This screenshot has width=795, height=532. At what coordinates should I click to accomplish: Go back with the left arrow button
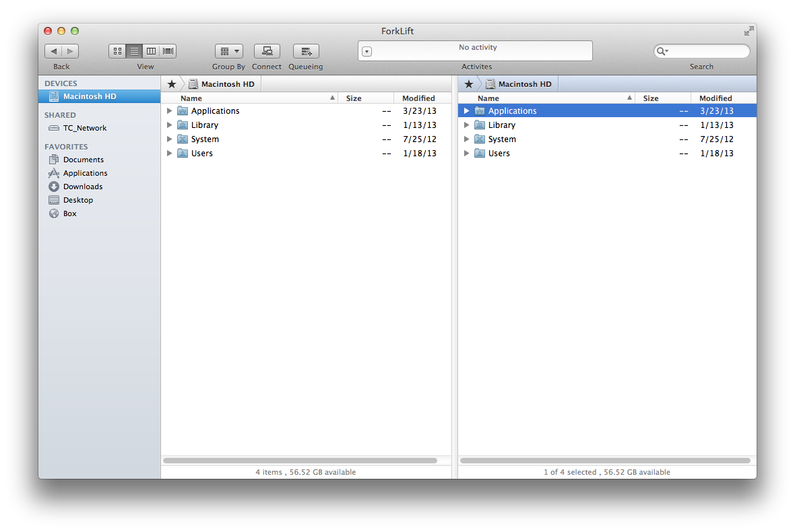click(53, 51)
